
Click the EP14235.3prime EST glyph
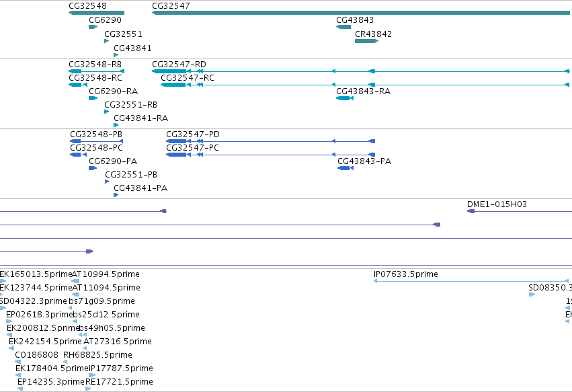[20, 389]
